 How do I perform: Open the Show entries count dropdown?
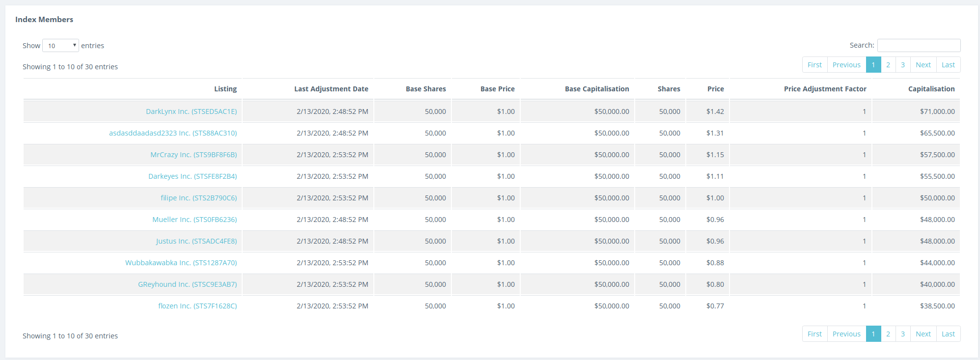pyautogui.click(x=60, y=46)
